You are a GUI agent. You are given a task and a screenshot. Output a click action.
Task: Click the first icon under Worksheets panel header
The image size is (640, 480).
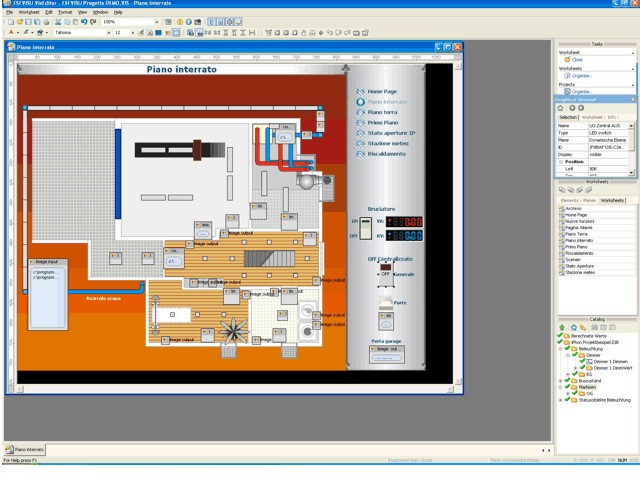tap(562, 190)
